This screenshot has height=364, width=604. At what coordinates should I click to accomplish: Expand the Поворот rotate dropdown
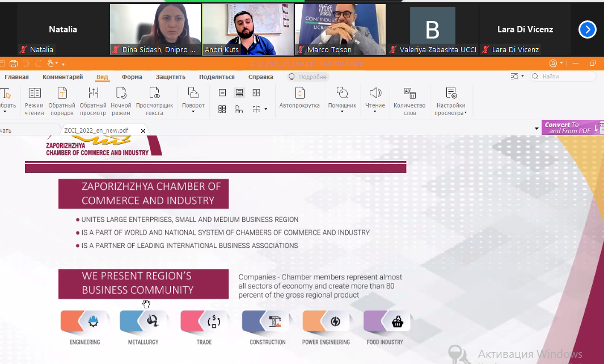(193, 100)
